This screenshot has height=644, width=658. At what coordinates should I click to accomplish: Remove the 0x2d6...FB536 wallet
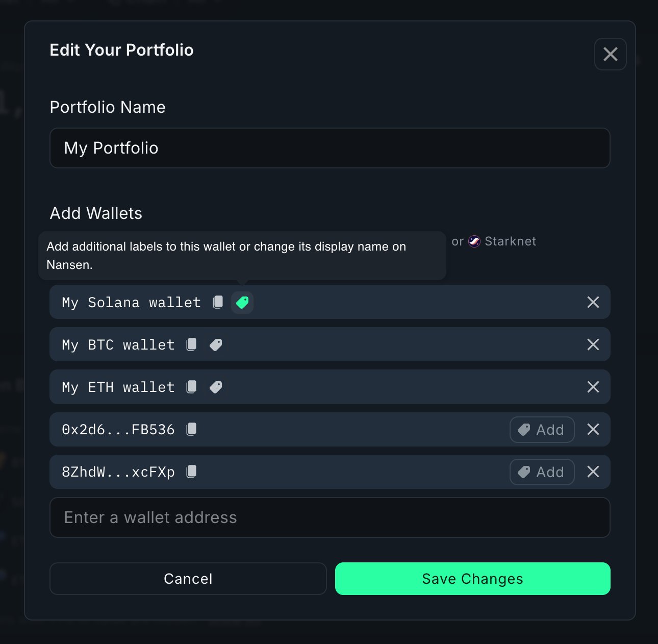[x=593, y=429]
